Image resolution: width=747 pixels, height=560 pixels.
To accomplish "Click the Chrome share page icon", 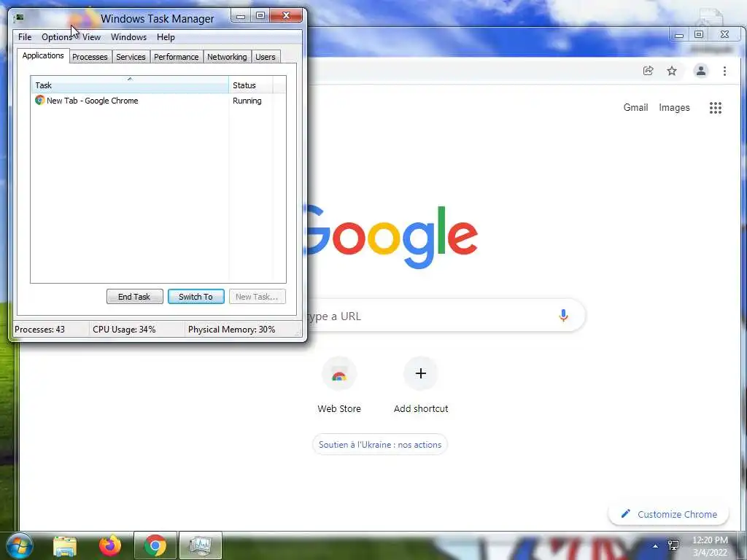I will click(648, 71).
